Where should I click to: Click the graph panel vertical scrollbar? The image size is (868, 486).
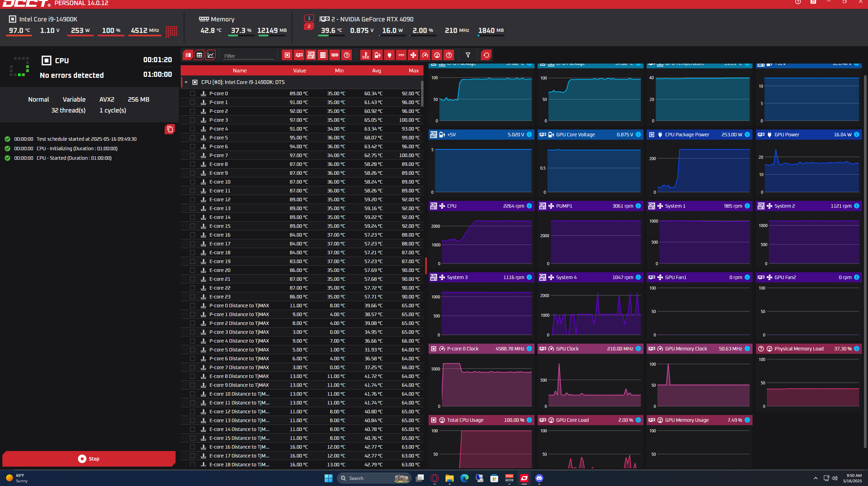[x=865, y=262]
